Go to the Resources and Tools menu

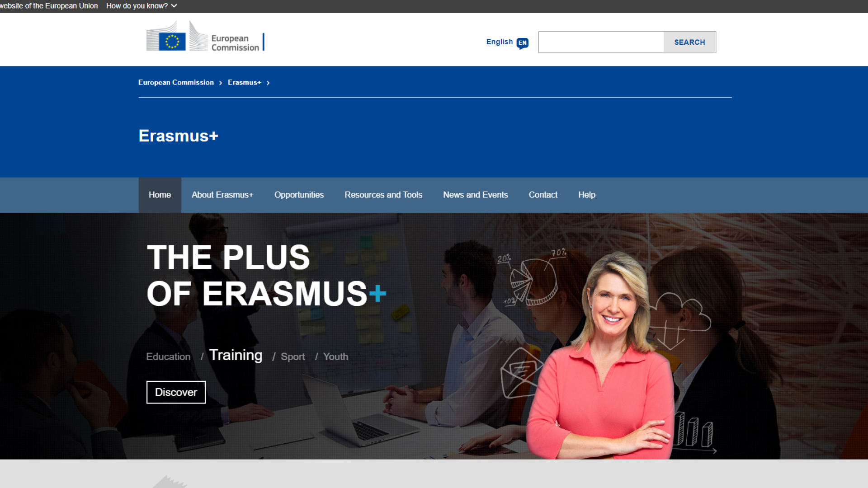[x=383, y=195]
